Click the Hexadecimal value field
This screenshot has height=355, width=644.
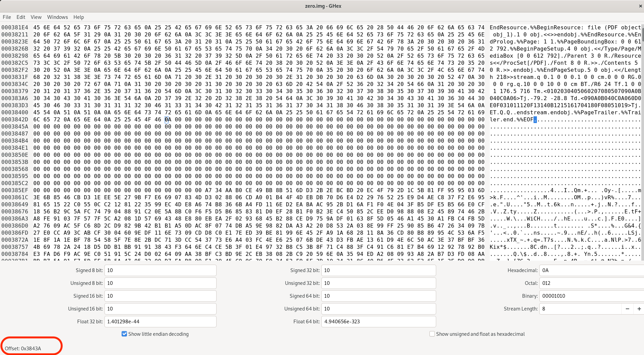pos(591,270)
